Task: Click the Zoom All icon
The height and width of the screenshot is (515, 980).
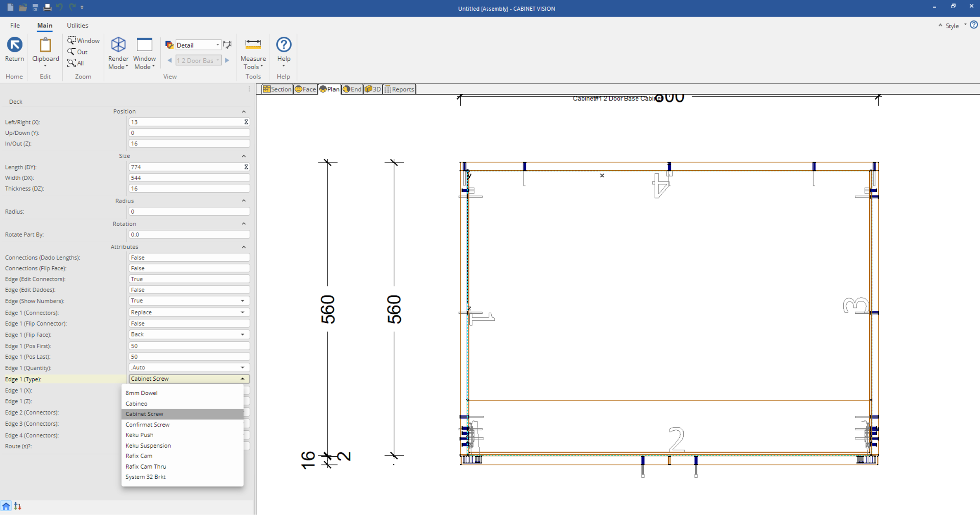Action: tap(72, 63)
